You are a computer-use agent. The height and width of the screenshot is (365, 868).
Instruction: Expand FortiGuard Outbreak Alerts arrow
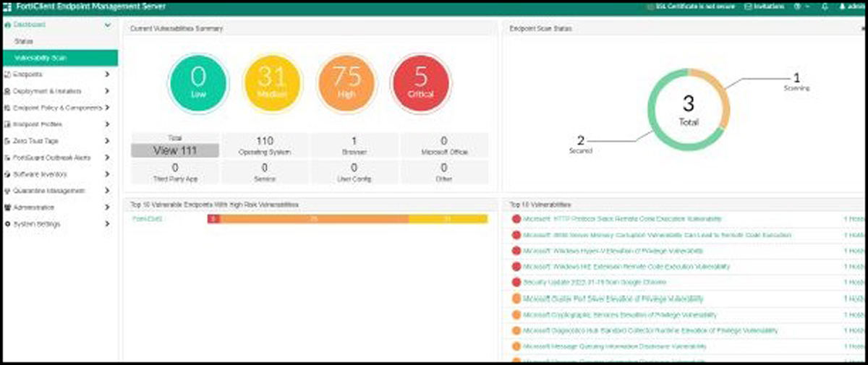pos(107,158)
